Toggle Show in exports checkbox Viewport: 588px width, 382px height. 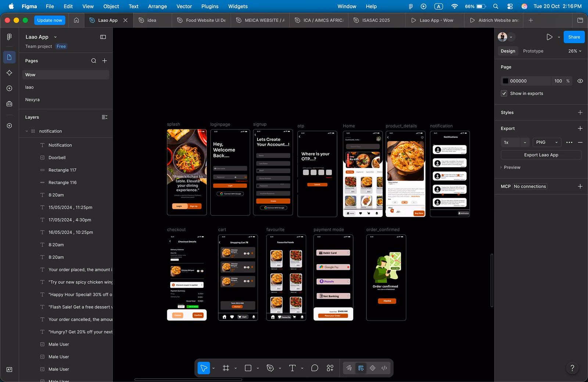[504, 93]
